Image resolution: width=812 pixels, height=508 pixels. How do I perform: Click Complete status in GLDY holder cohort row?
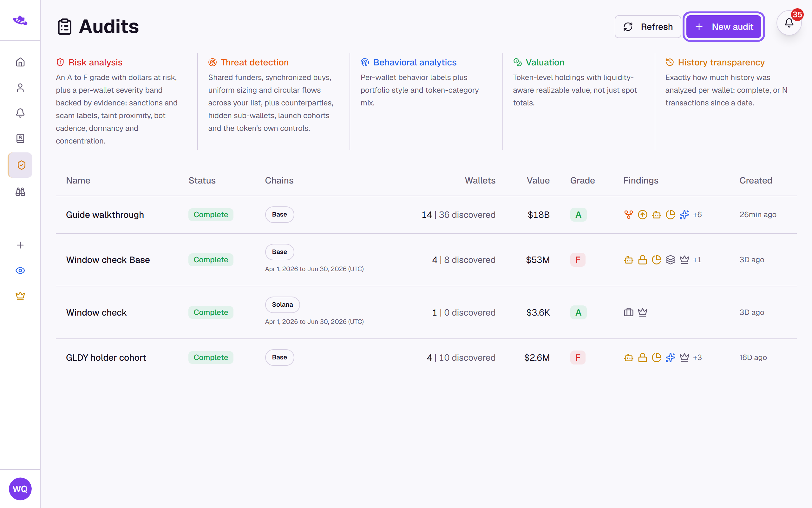coord(211,358)
